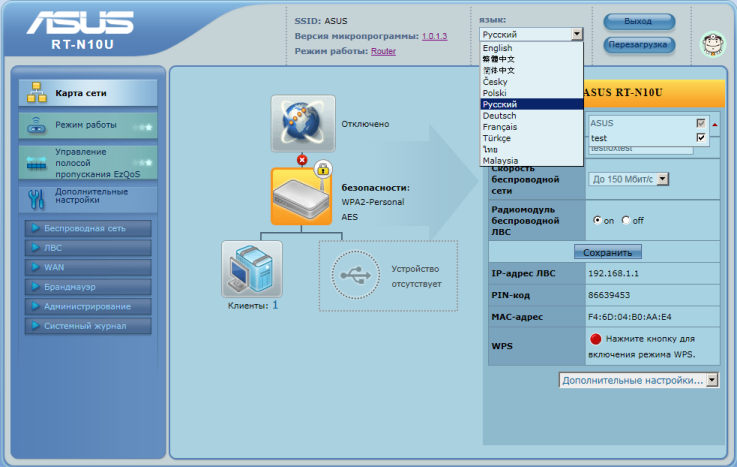The image size is (737, 467).
Task: Collapse the language dropdown arrow
Action: [x=577, y=34]
